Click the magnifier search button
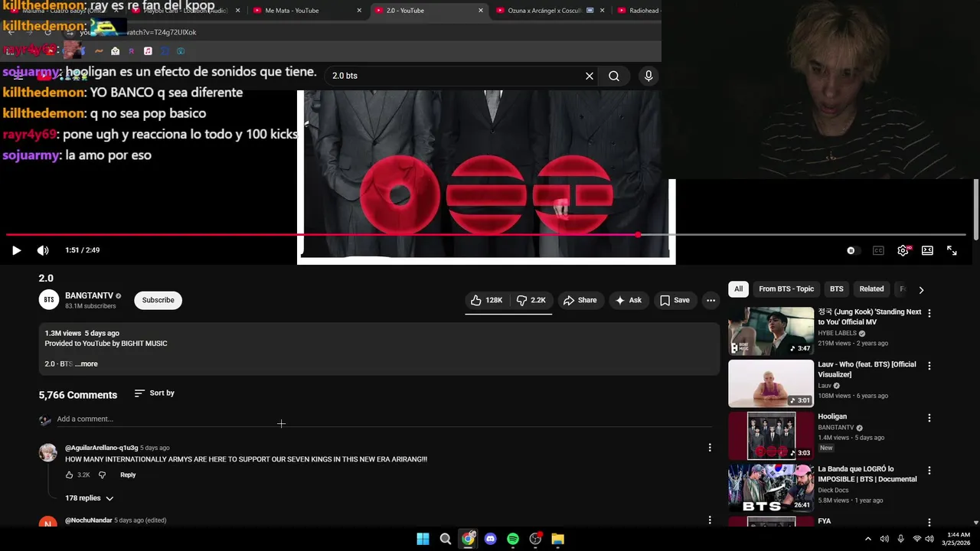The width and height of the screenshot is (980, 551). pyautogui.click(x=614, y=76)
